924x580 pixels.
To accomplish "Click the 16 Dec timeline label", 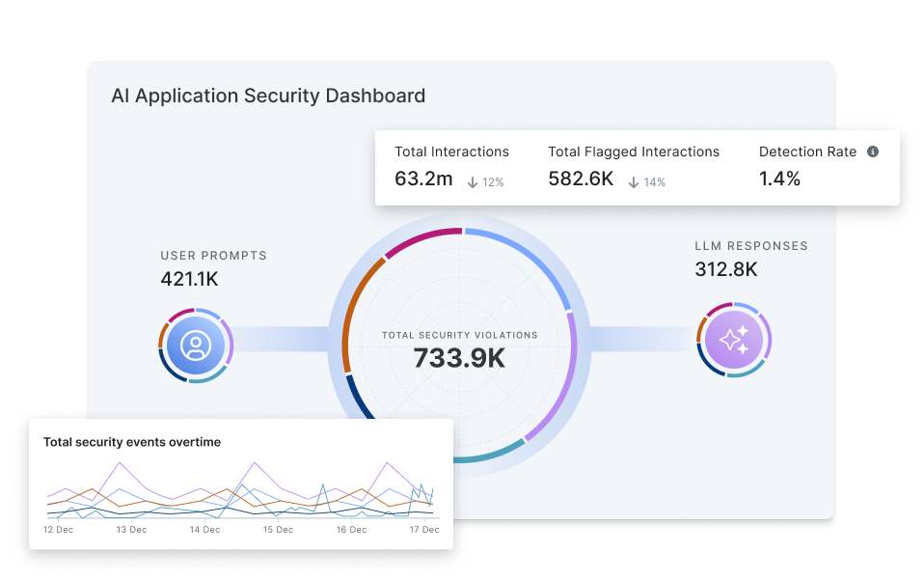I will (x=351, y=529).
